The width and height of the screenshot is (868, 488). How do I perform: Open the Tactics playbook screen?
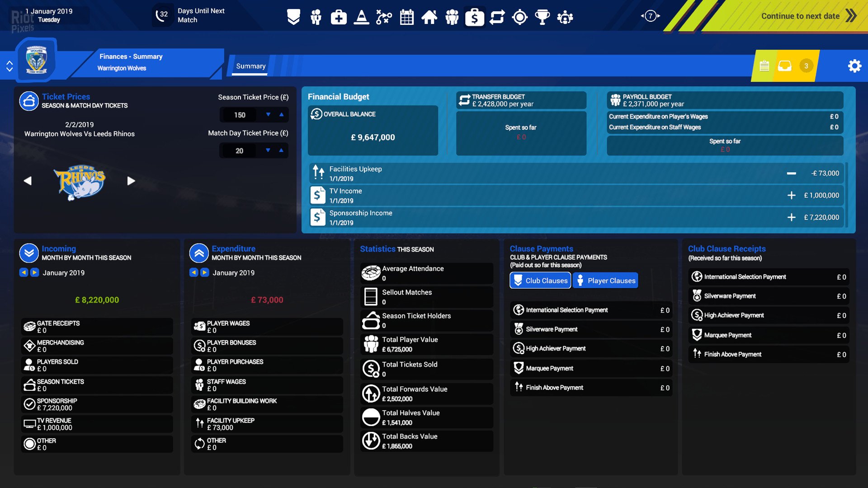[x=384, y=17]
